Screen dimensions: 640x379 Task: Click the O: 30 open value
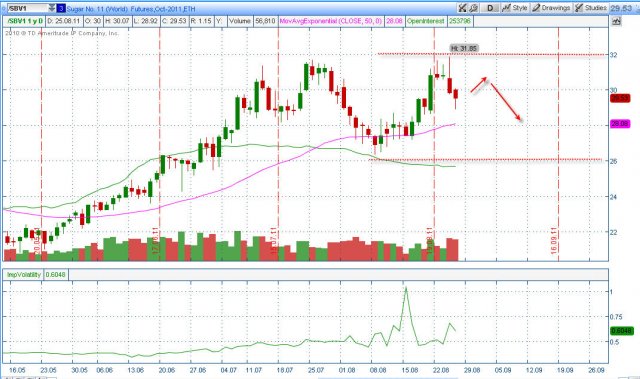[x=93, y=21]
